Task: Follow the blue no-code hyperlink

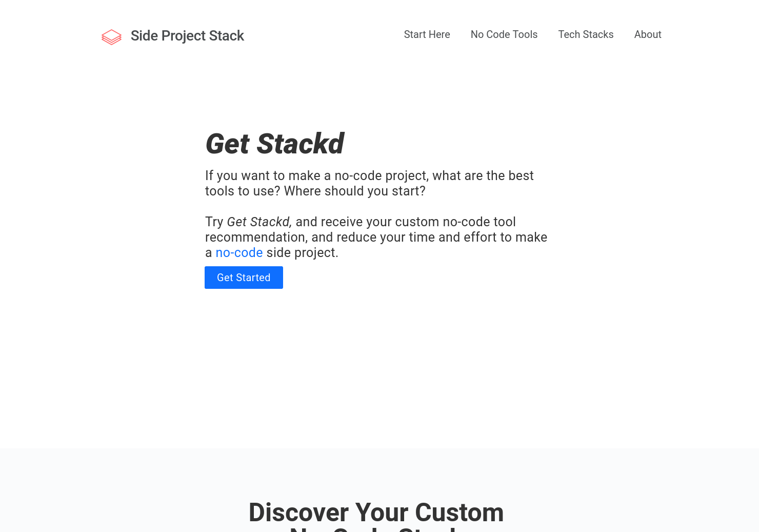Action: click(x=239, y=252)
